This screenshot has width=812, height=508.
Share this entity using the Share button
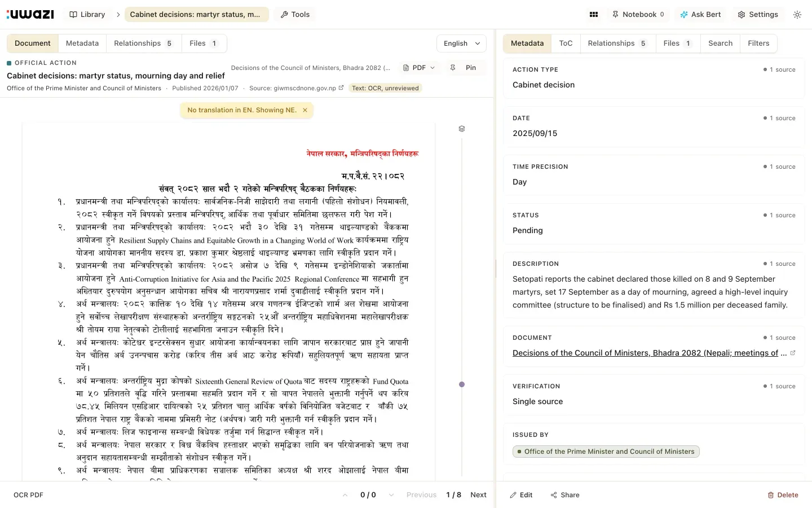tap(565, 495)
